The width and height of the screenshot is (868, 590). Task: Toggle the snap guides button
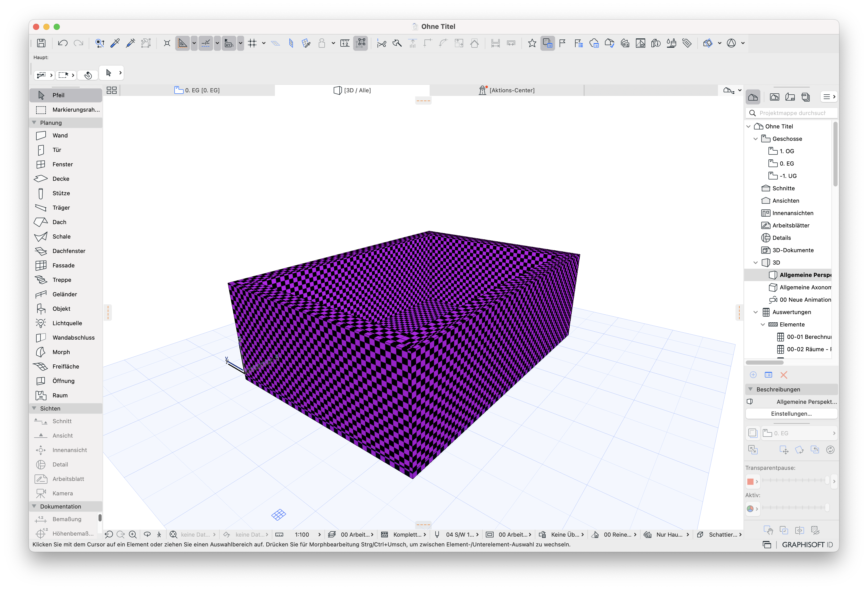206,43
